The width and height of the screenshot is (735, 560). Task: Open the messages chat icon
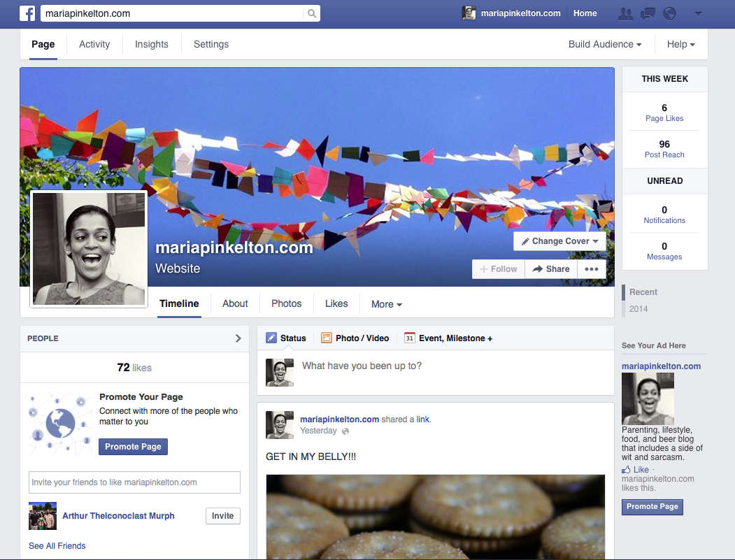click(x=648, y=13)
